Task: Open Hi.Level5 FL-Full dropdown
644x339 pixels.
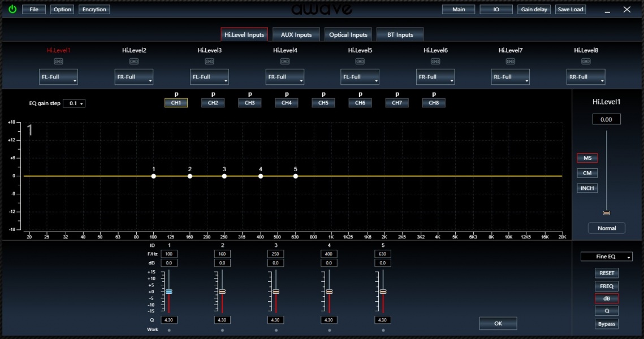Action: tap(360, 77)
